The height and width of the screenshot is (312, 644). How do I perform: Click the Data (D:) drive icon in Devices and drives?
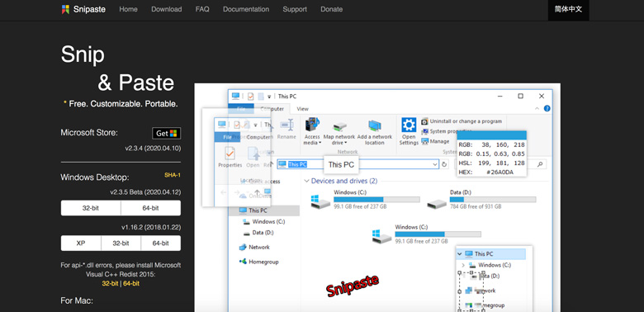437,203
